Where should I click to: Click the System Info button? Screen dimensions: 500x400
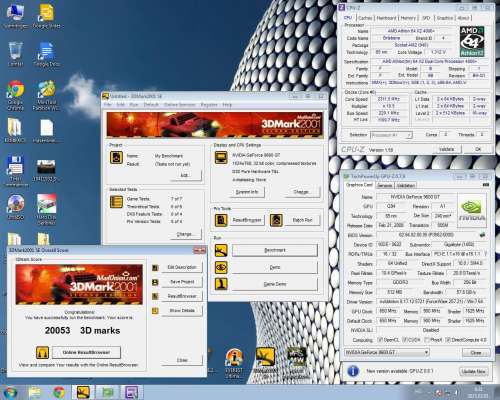(247, 192)
